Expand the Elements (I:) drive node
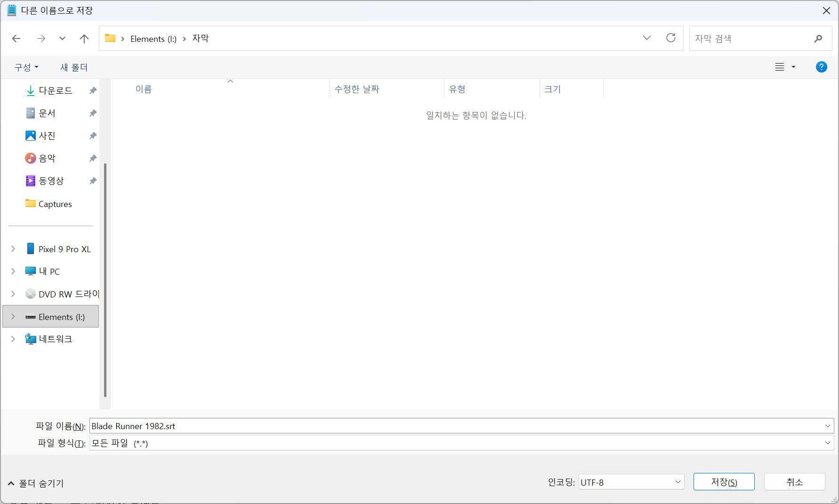Screen dimensions: 839x504 13,316
